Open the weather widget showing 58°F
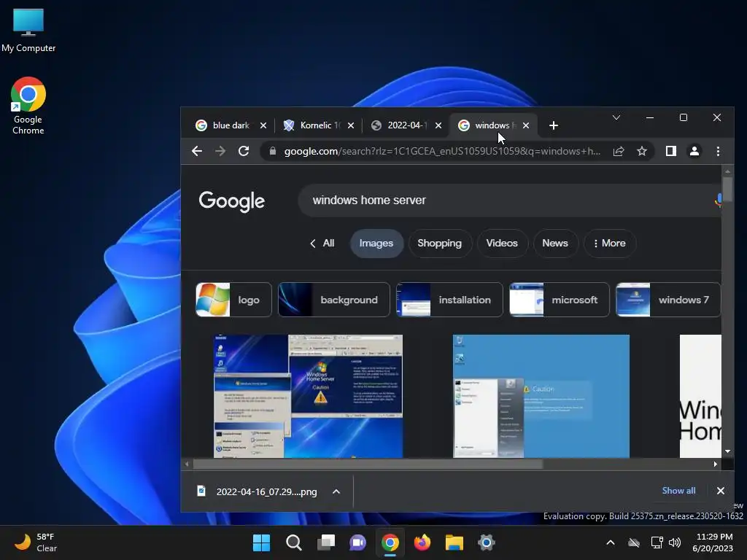 pos(36,542)
